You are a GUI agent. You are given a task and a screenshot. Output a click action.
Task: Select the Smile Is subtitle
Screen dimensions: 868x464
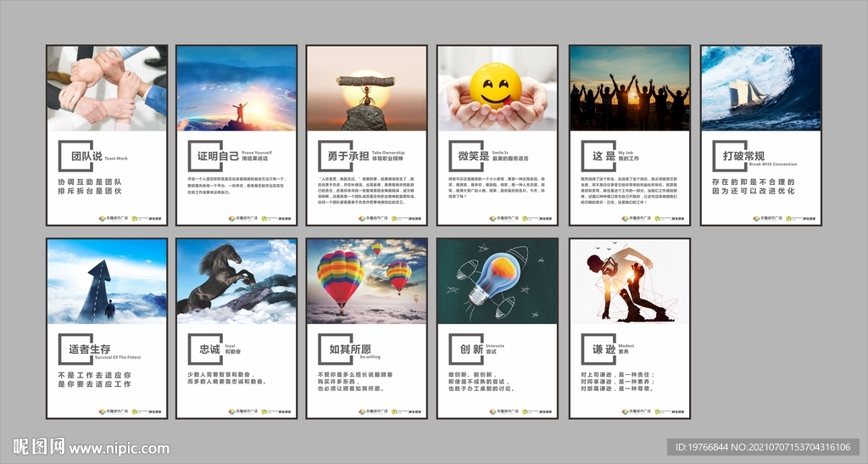(x=500, y=153)
